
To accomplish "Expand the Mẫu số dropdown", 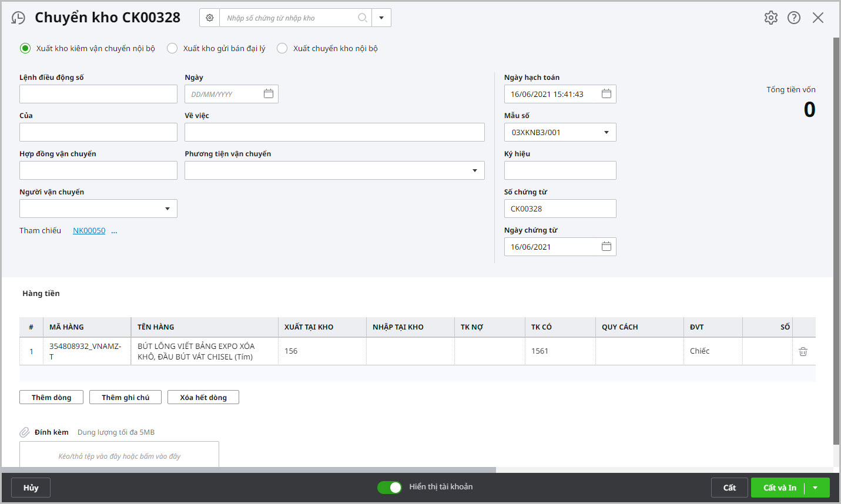I will coord(607,132).
